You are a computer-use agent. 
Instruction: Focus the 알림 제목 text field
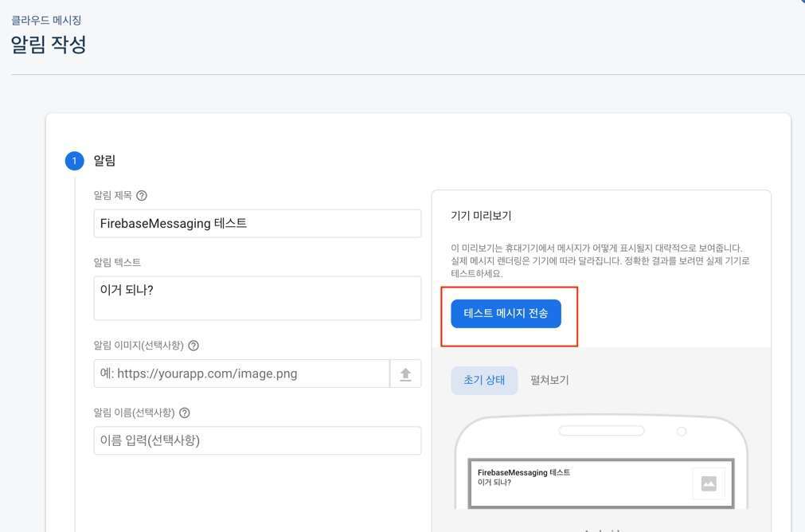pyautogui.click(x=256, y=224)
